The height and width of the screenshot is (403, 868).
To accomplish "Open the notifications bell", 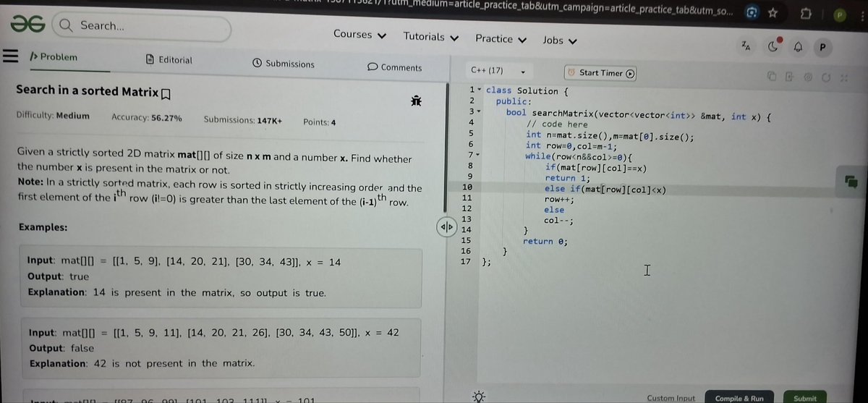I will 799,48.
